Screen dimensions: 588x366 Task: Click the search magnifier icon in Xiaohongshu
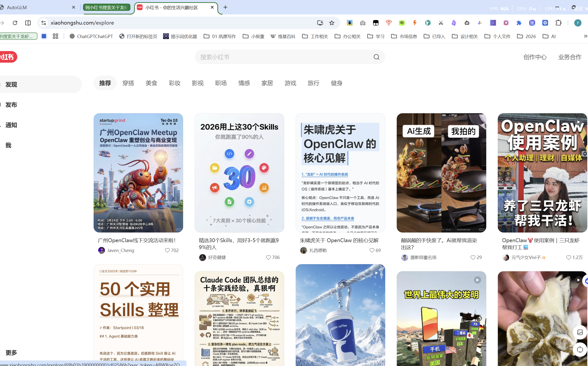pyautogui.click(x=376, y=57)
